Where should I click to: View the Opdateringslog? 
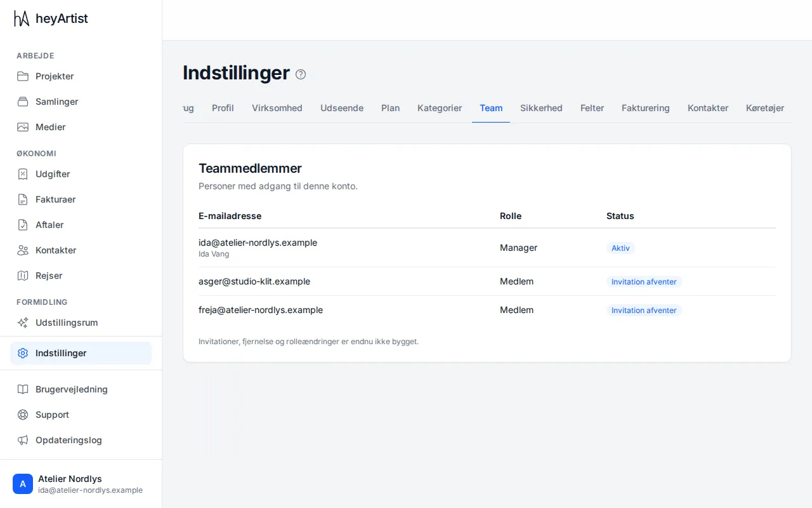coord(81,440)
